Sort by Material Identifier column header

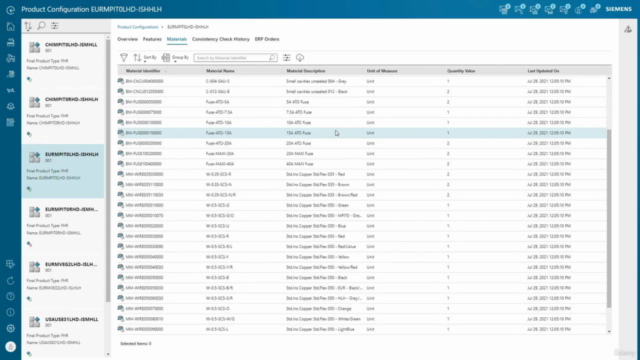[x=143, y=71]
